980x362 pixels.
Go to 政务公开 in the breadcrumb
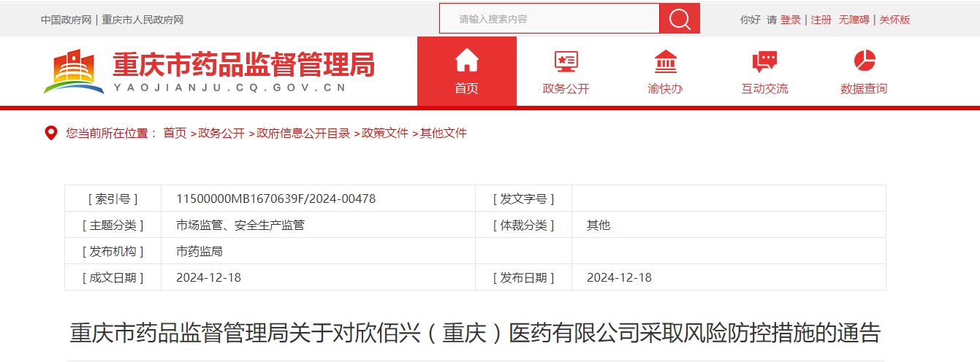[221, 133]
